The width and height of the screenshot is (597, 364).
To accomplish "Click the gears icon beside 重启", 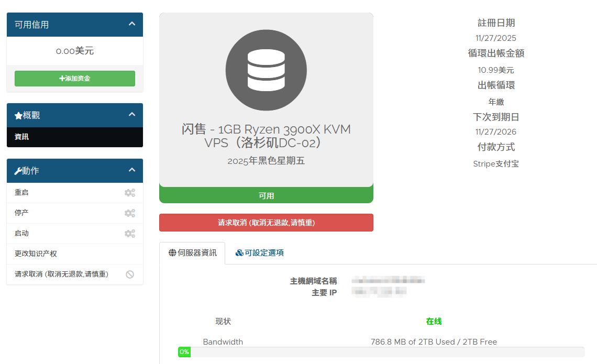I will point(129,193).
